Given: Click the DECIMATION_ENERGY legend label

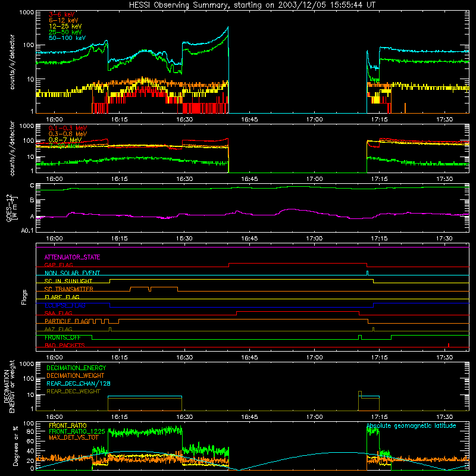Looking at the screenshot, I should point(76,368).
